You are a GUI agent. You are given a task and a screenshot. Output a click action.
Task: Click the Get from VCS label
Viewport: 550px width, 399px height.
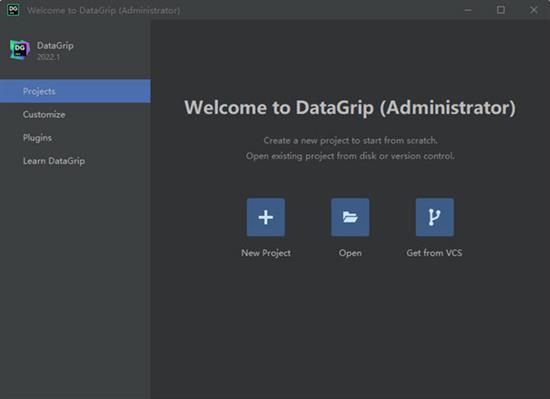434,253
